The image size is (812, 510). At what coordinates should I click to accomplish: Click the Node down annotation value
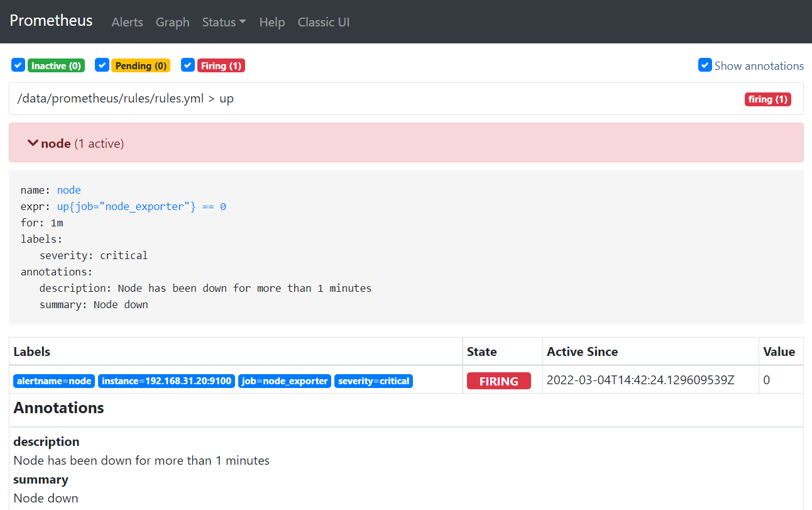tap(46, 498)
